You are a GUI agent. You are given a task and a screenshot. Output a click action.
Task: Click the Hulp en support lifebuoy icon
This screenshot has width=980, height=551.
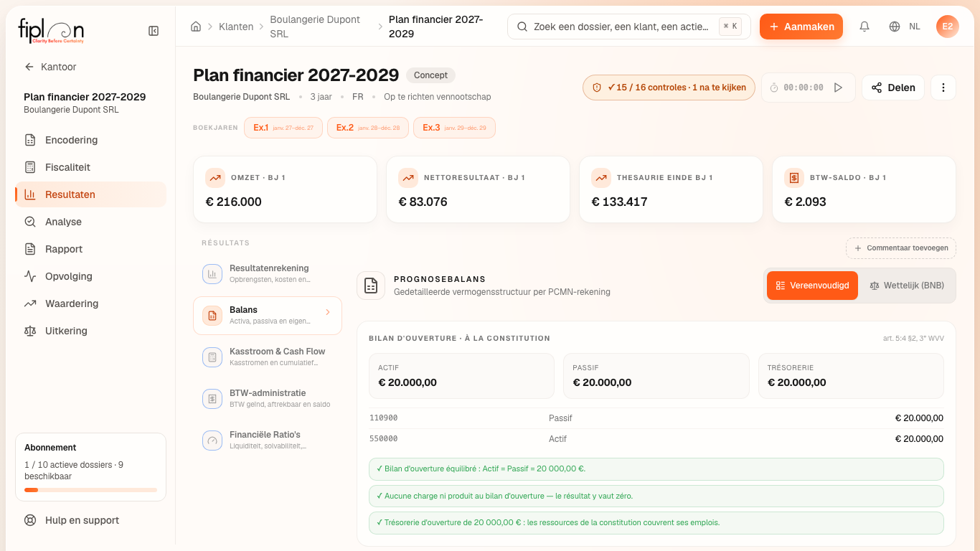(30, 520)
